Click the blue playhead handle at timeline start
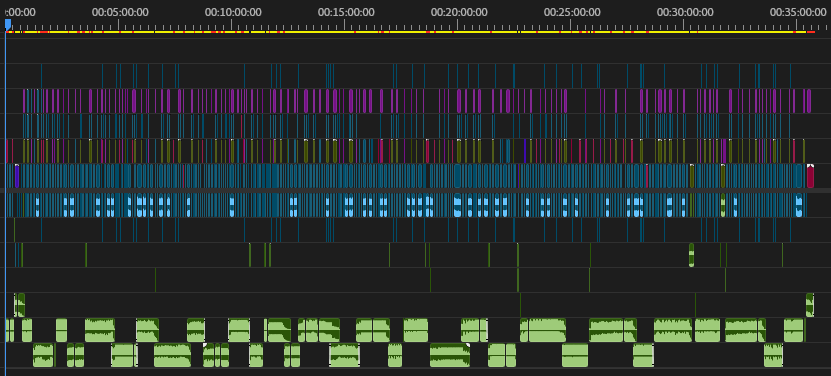Image resolution: width=831 pixels, height=376 pixels. point(7,23)
